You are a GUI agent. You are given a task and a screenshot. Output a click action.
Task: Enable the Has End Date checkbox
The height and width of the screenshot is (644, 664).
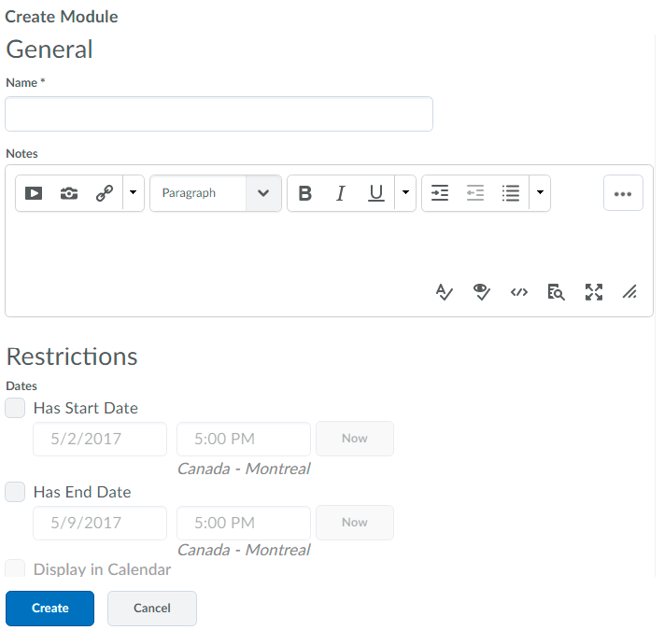coord(15,492)
